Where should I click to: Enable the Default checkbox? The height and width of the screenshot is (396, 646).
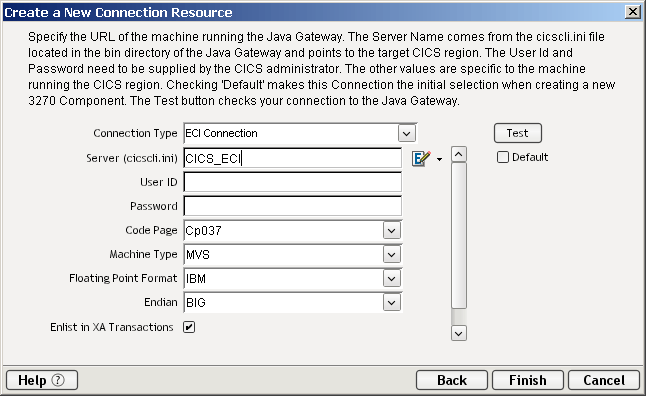[503, 157]
